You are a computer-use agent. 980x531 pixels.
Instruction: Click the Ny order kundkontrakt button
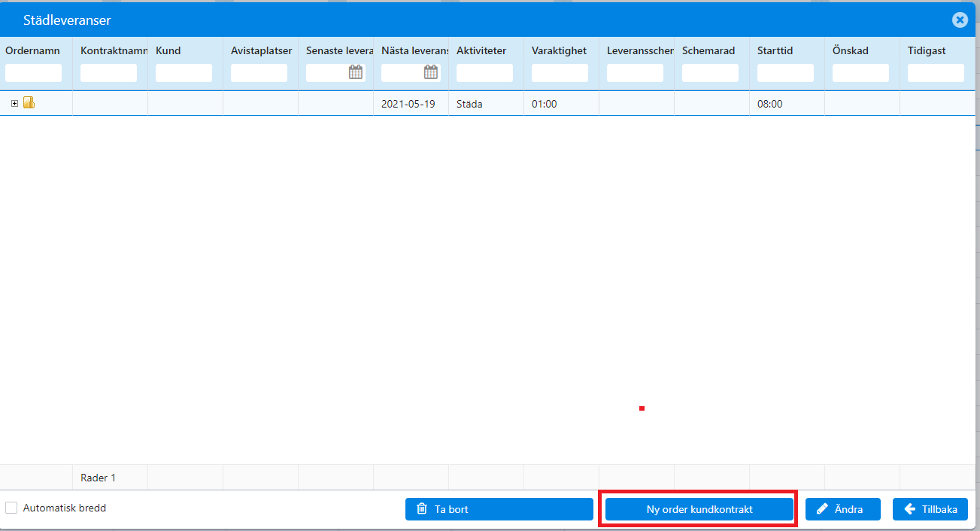[x=699, y=509]
